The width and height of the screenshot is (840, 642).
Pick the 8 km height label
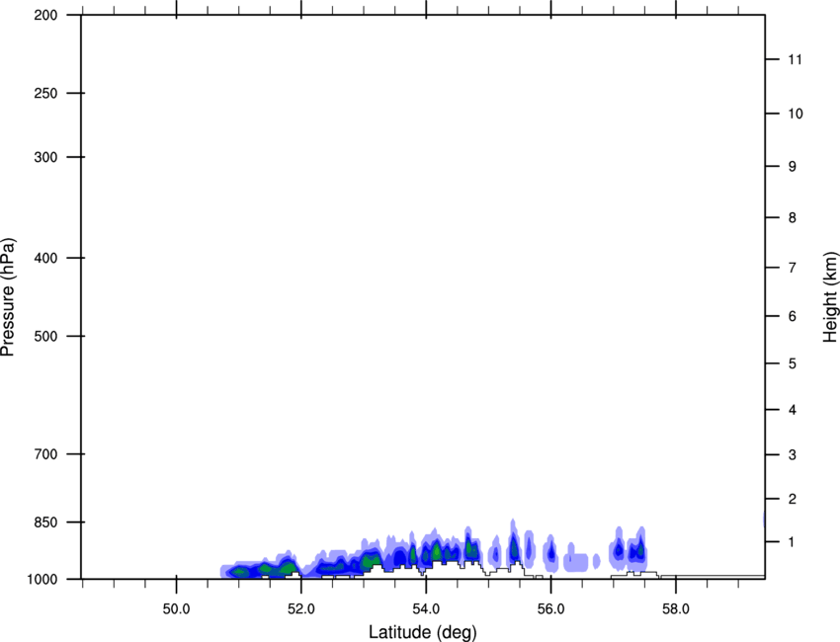point(793,217)
